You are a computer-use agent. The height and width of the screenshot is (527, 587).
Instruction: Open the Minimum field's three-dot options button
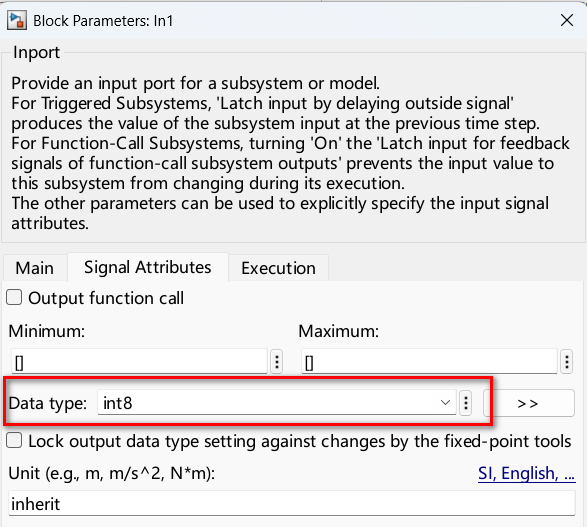(x=277, y=362)
